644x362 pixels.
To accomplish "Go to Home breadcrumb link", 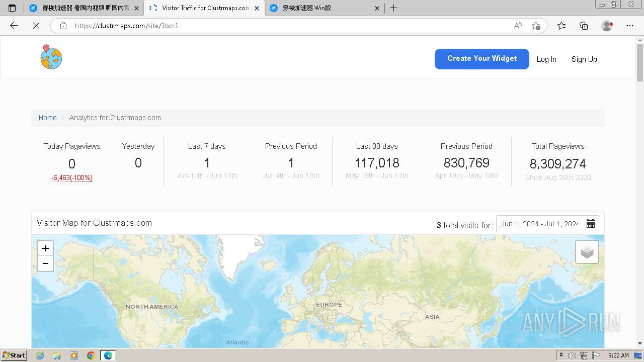I will [47, 118].
